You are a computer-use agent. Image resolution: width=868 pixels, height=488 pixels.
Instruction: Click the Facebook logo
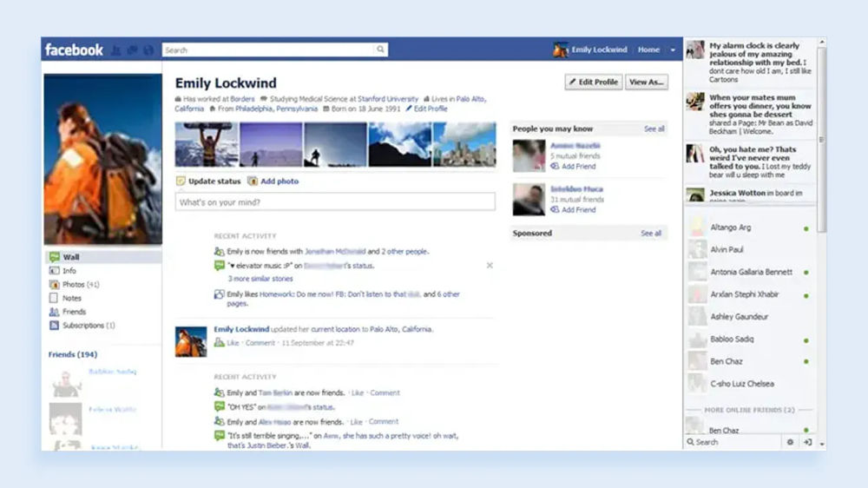tap(74, 49)
